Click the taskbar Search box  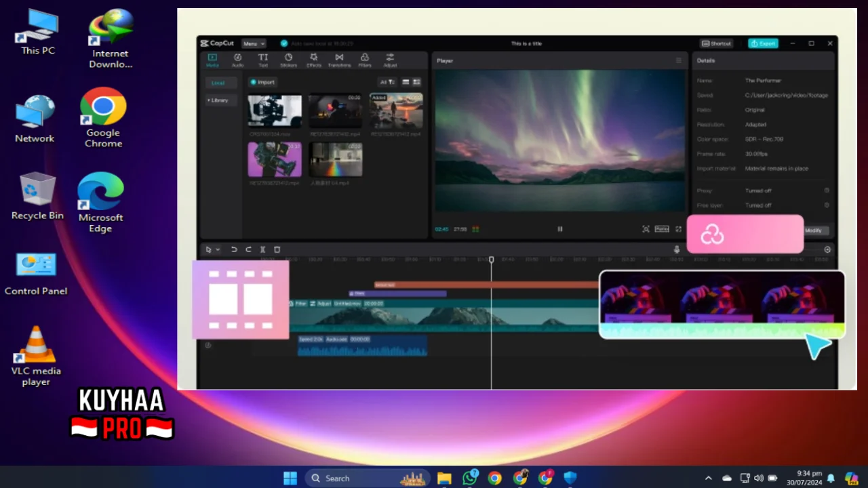pyautogui.click(x=367, y=478)
